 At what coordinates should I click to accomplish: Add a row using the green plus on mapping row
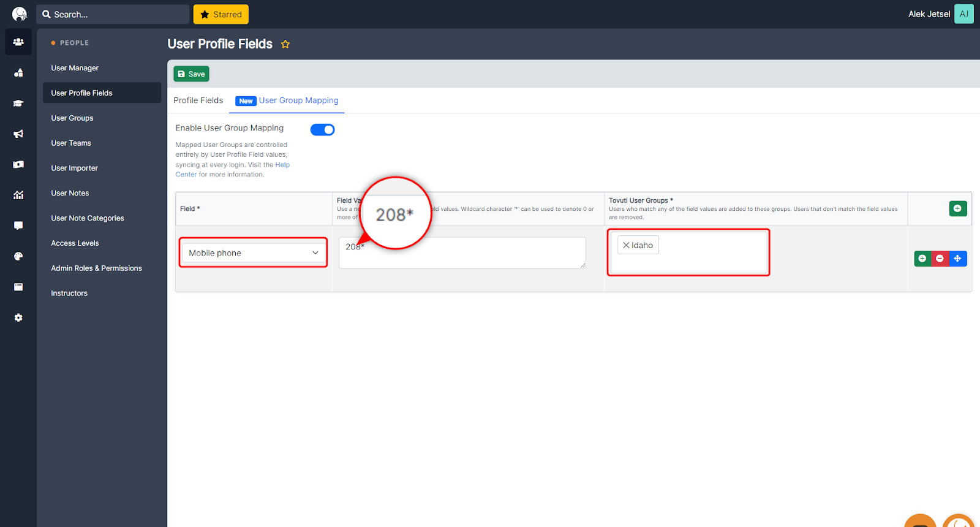(x=922, y=259)
